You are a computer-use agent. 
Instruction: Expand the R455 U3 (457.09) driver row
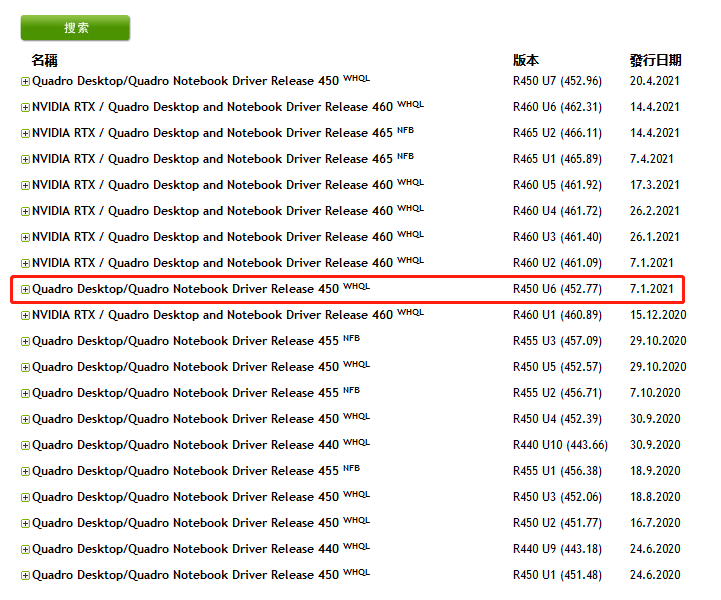pos(25,342)
